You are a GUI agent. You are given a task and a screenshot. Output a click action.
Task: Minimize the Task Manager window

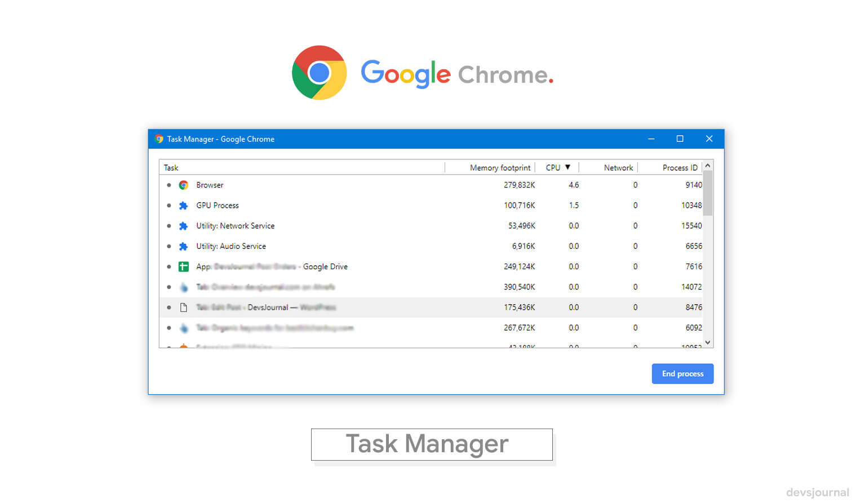point(651,139)
